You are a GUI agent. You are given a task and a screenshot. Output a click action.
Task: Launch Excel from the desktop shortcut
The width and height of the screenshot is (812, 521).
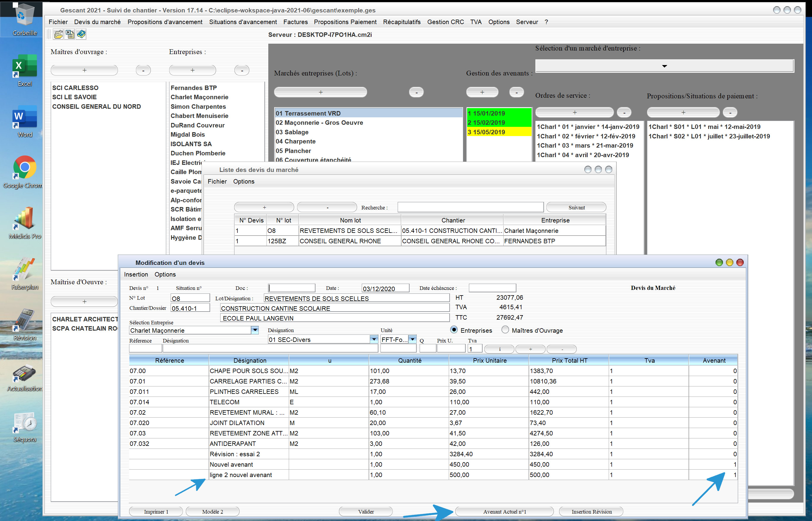click(x=24, y=70)
